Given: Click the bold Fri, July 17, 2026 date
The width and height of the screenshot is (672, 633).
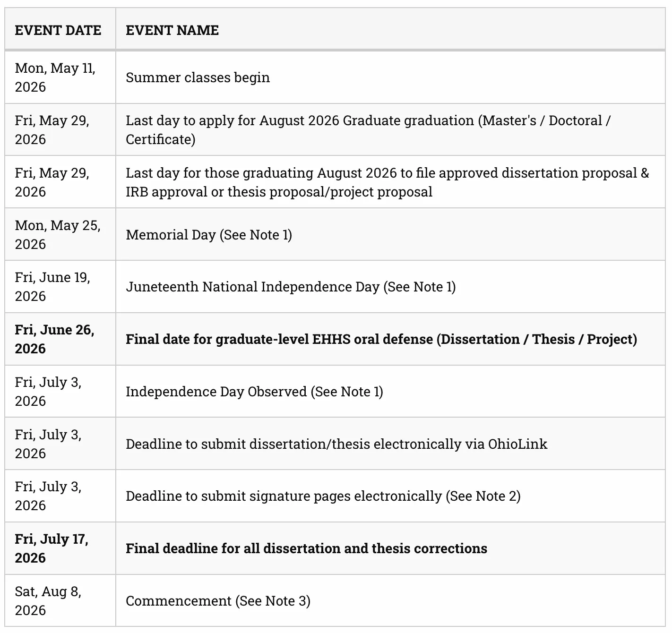Looking at the screenshot, I should (52, 548).
